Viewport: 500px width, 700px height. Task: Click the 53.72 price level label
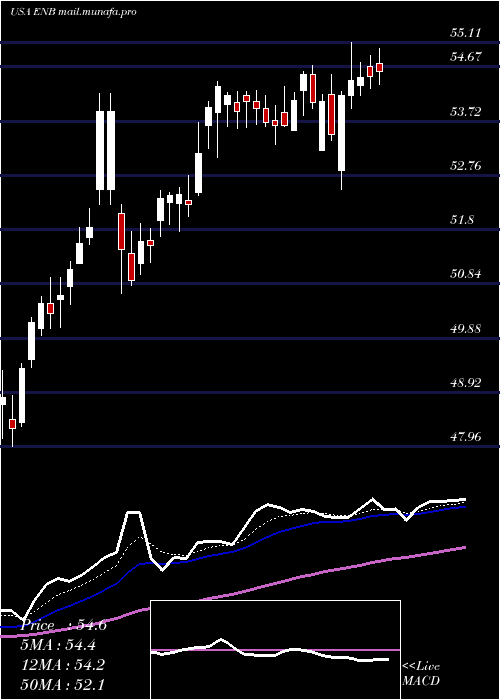tap(466, 111)
